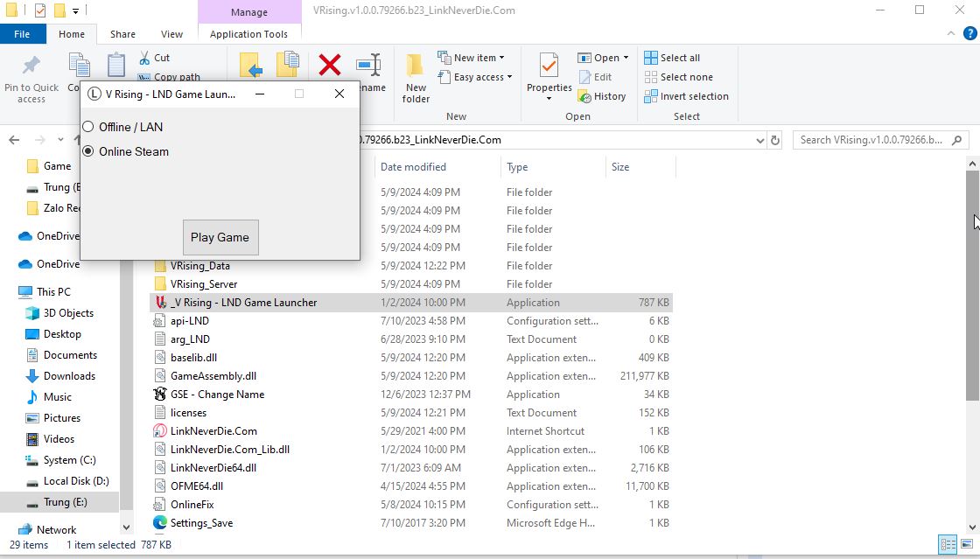Choose the Online Steam radio button
This screenshot has width=980, height=559.
tap(88, 151)
